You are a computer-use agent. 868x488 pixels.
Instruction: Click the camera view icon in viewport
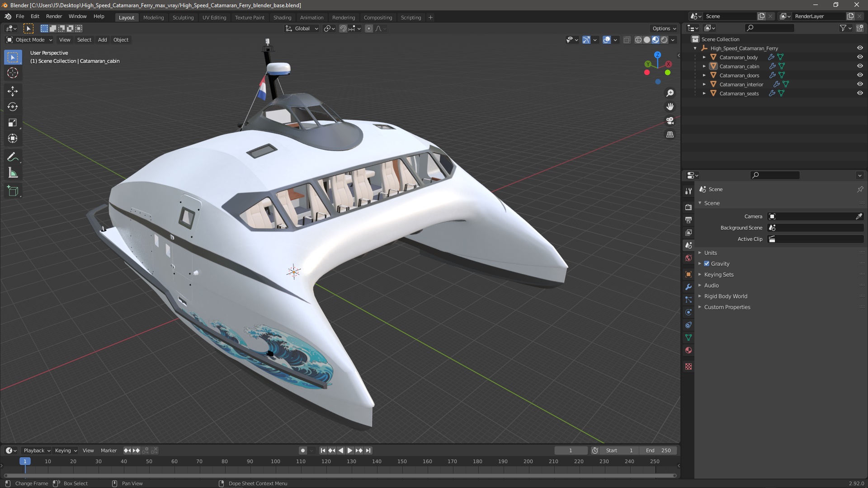coord(670,121)
